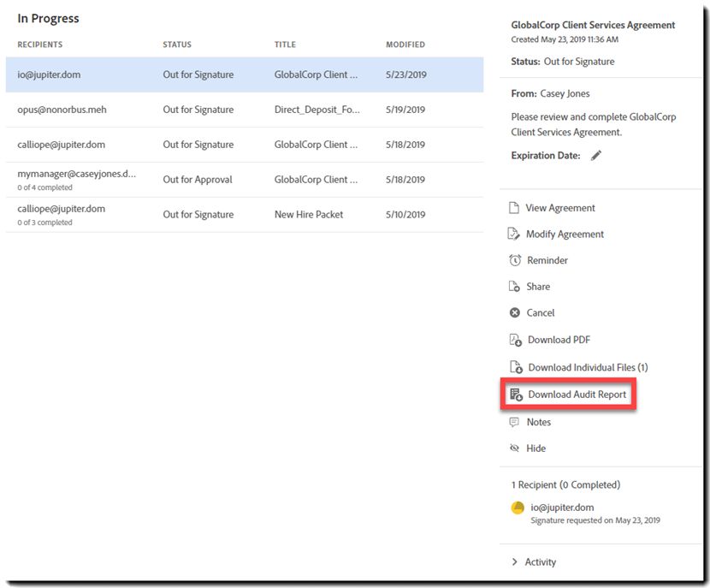Screen dimensions: 710x588
Task: Click the Download Audit Report icon
Action: pyautogui.click(x=516, y=395)
